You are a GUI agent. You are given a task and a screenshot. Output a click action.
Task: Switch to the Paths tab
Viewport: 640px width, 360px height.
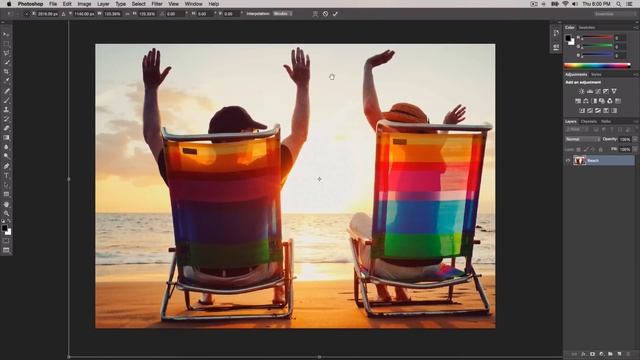tap(606, 122)
